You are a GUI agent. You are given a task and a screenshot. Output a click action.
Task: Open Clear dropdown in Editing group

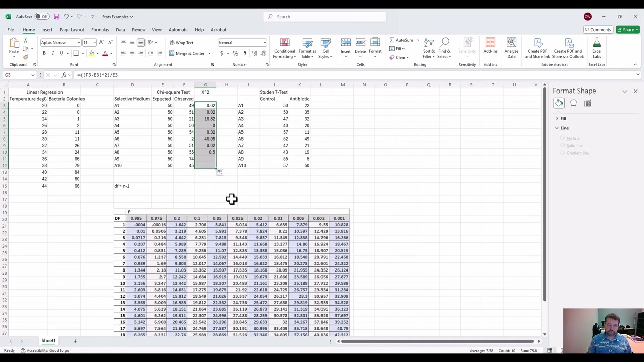(x=400, y=57)
